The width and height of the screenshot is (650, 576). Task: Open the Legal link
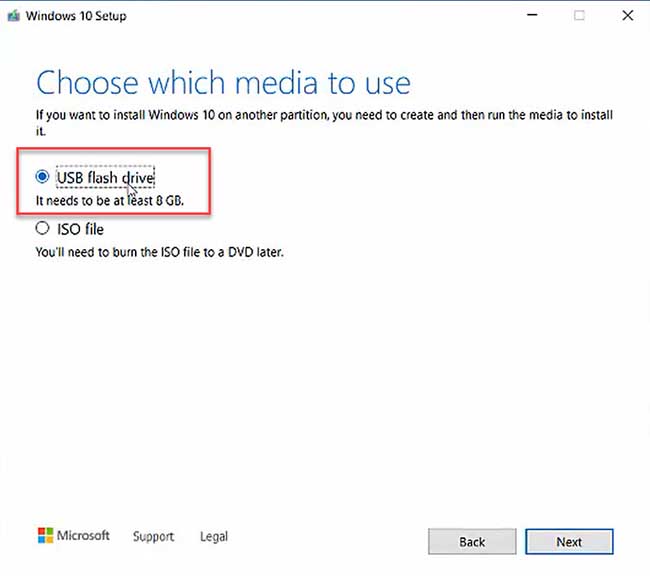click(x=214, y=536)
